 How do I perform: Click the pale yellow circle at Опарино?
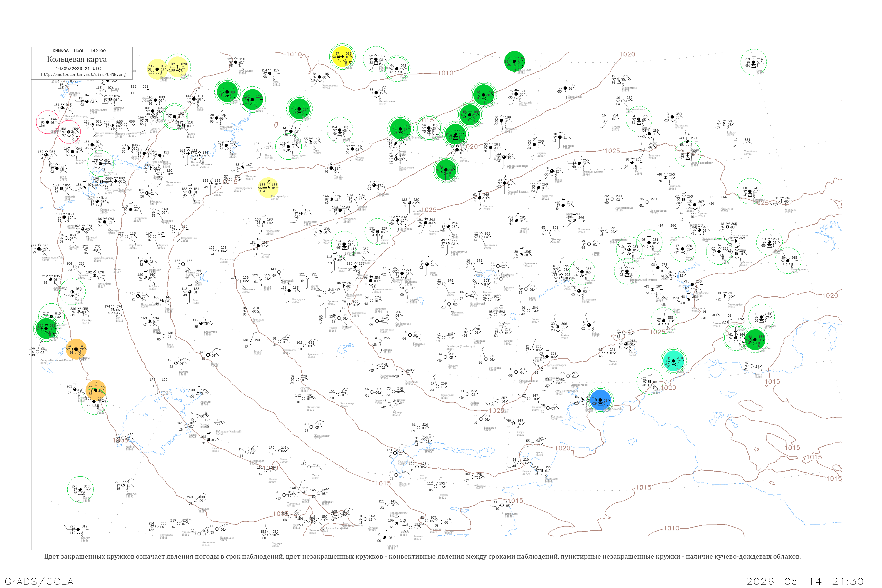pyautogui.click(x=157, y=69)
